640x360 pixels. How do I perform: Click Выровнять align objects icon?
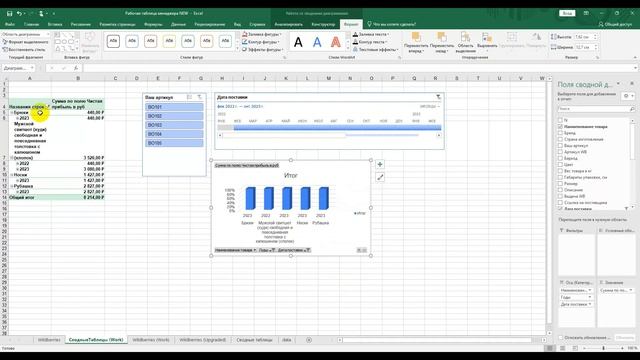[x=487, y=38]
